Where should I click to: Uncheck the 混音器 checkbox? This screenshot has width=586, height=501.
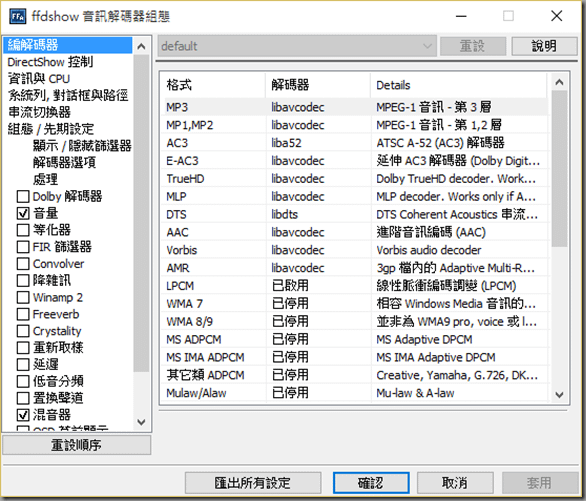pos(23,415)
